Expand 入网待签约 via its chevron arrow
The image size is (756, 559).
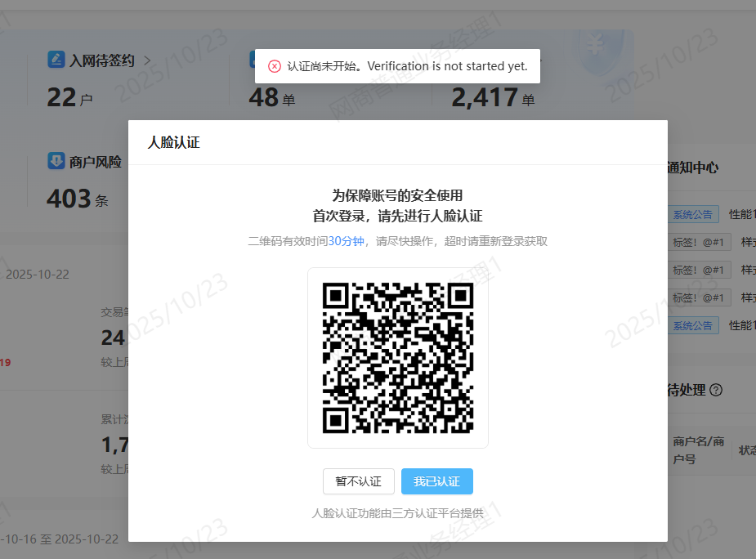click(x=147, y=60)
